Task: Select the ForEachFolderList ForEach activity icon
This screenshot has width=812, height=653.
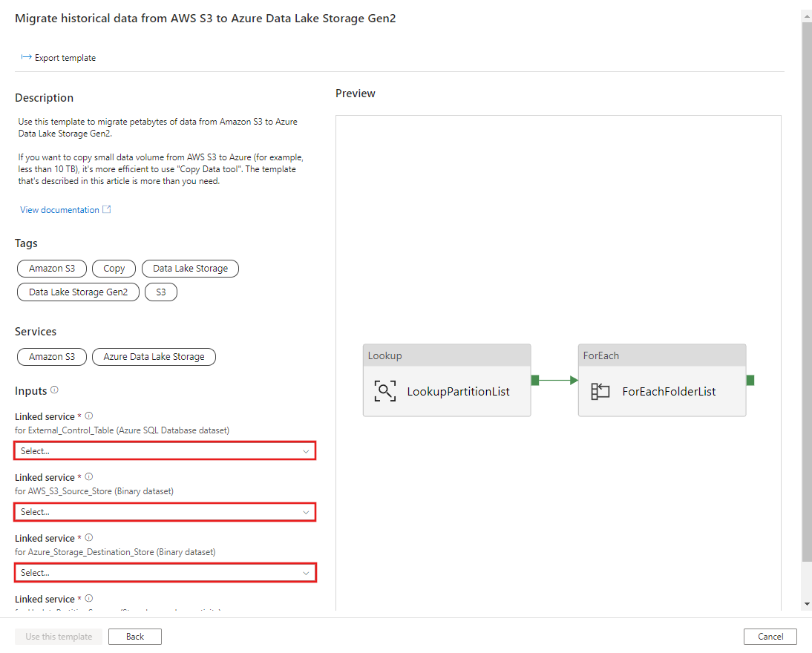Action: click(600, 390)
